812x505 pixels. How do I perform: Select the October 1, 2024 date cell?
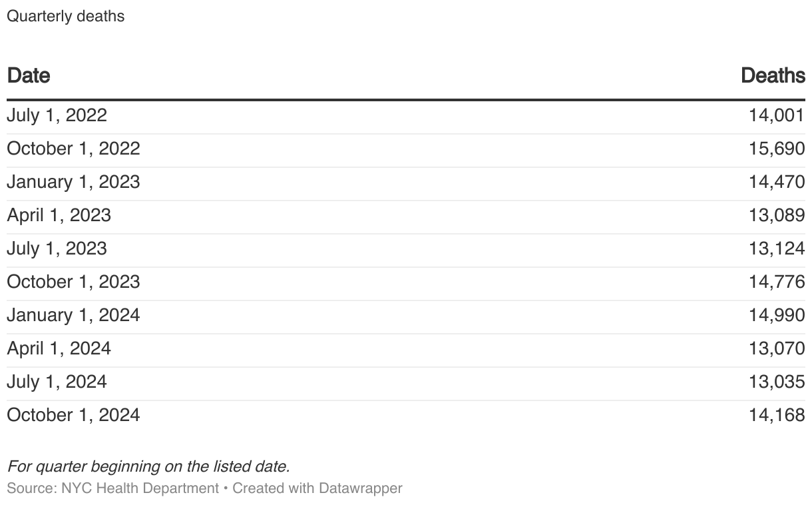tap(73, 415)
